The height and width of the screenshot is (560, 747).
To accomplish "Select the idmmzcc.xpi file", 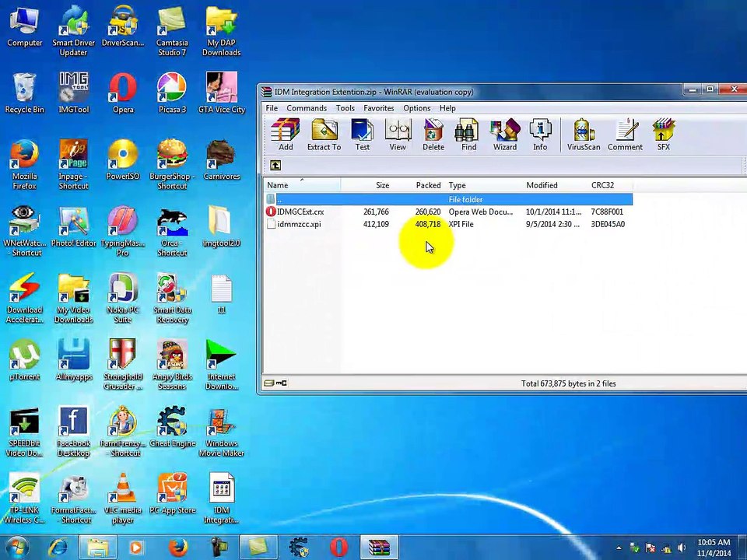I will [x=299, y=224].
